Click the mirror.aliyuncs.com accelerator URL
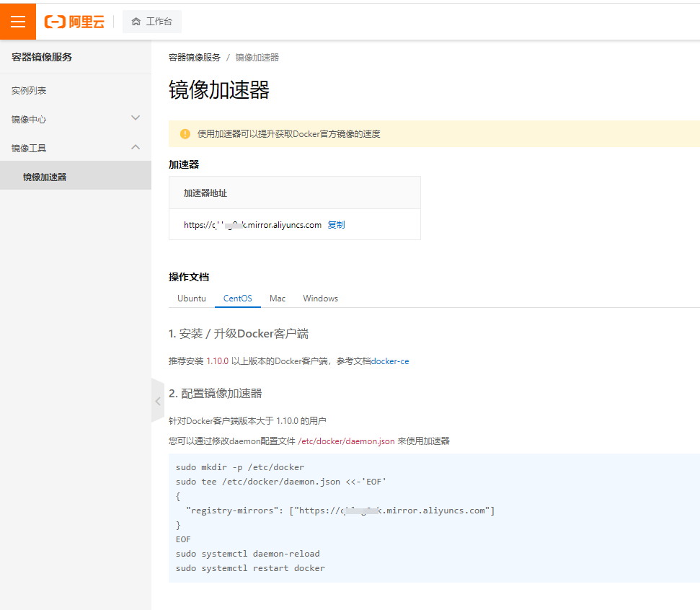Viewport: 700px width, 610px height. point(253,225)
